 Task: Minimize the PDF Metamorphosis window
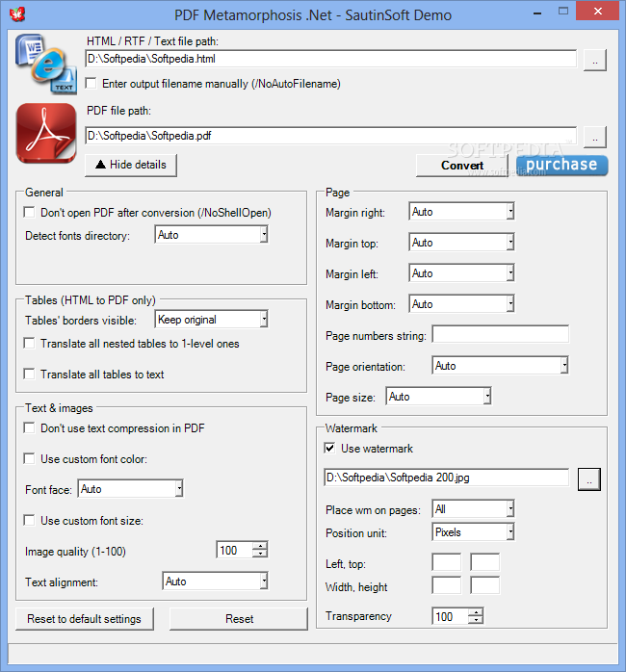537,13
